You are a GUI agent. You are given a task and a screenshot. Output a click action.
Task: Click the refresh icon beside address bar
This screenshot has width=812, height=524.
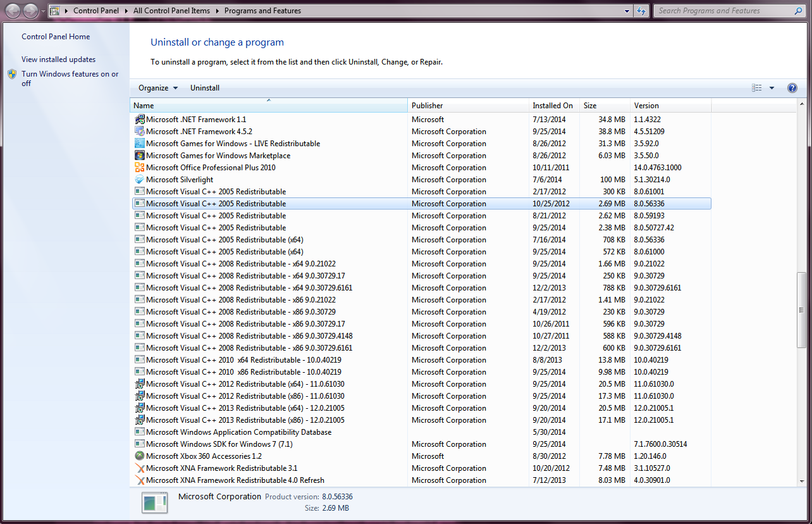(641, 11)
